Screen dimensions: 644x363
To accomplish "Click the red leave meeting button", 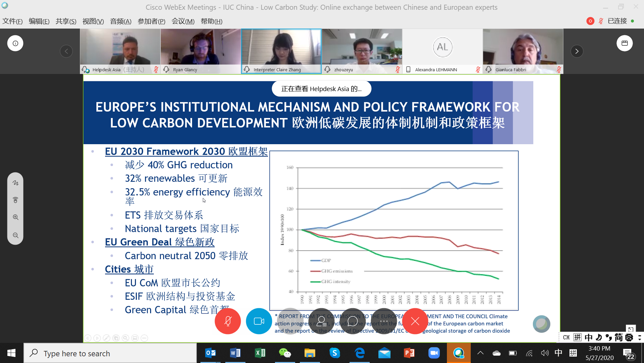I will tap(415, 321).
